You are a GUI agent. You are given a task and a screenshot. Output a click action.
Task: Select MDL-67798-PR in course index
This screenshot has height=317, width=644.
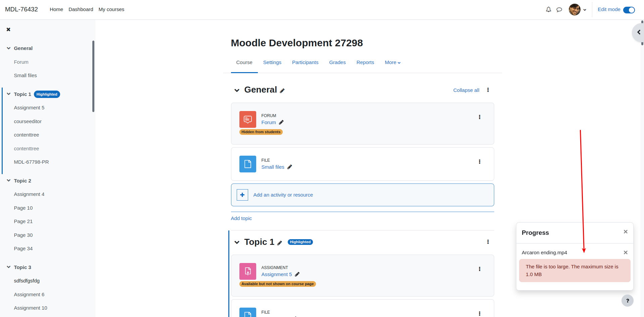[x=32, y=162]
